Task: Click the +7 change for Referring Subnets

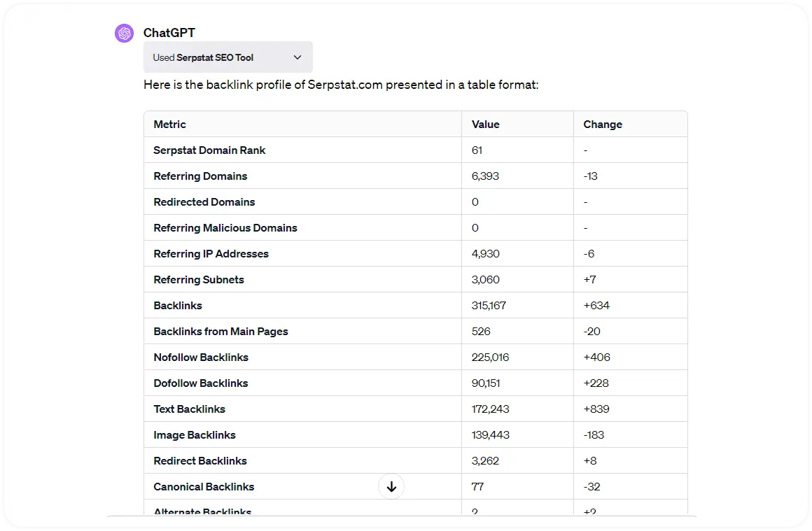Action: pyautogui.click(x=590, y=279)
